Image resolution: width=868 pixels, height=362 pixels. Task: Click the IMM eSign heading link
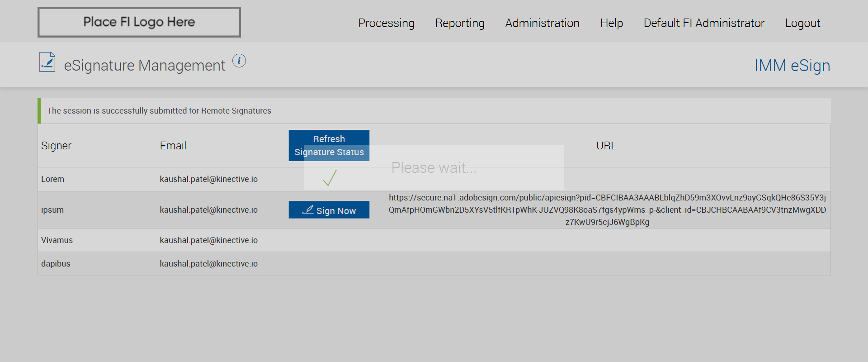(792, 66)
